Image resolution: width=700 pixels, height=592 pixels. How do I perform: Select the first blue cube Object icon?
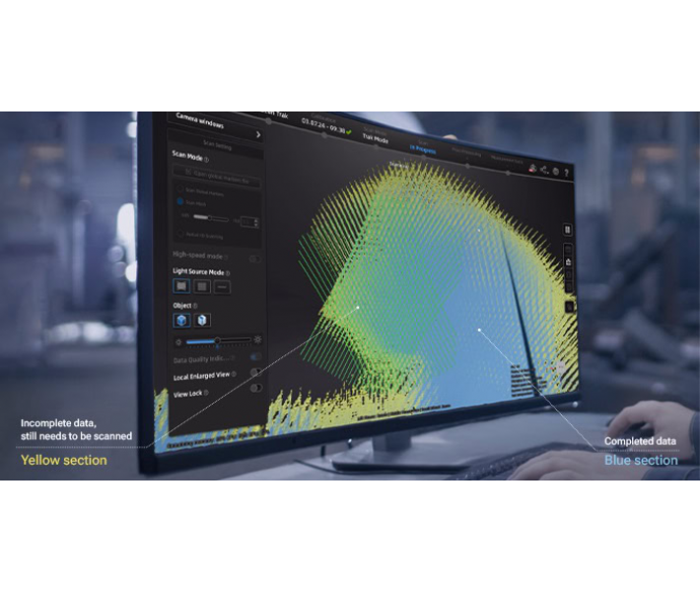(x=181, y=320)
